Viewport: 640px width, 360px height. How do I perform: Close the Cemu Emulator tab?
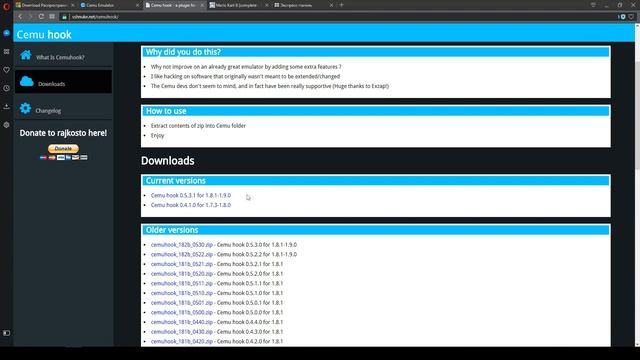[x=137, y=5]
